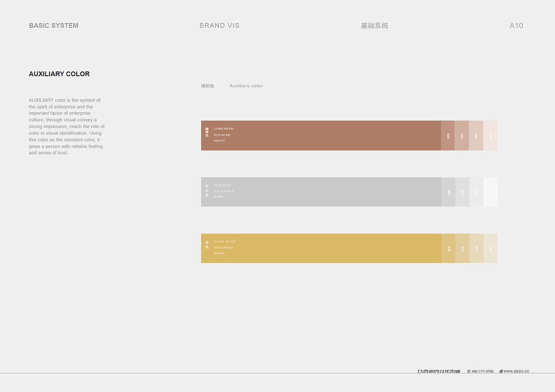Click the AUXILIARY COLOR heading
Image resolution: width=555 pixels, height=392 pixels.
coord(59,74)
